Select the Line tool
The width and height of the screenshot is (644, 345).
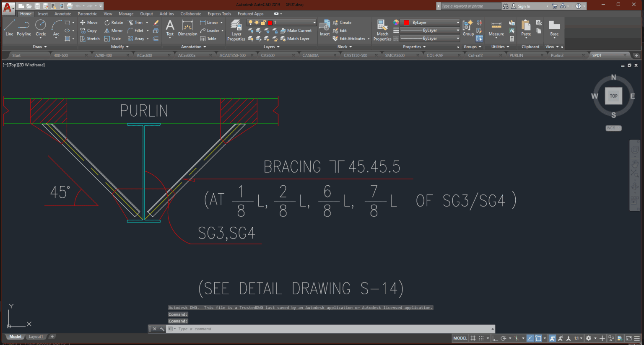(x=9, y=29)
